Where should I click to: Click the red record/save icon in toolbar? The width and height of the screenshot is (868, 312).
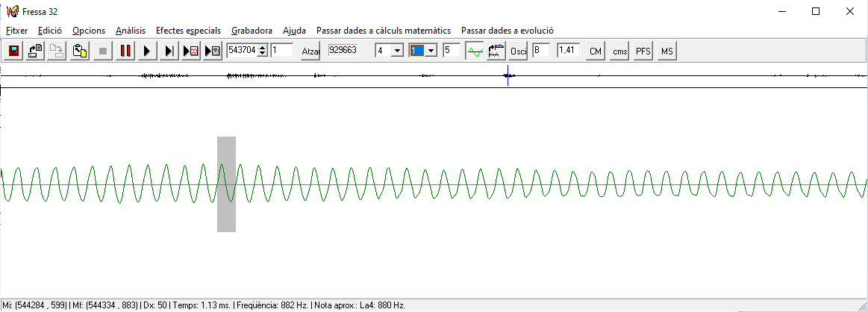[13, 51]
